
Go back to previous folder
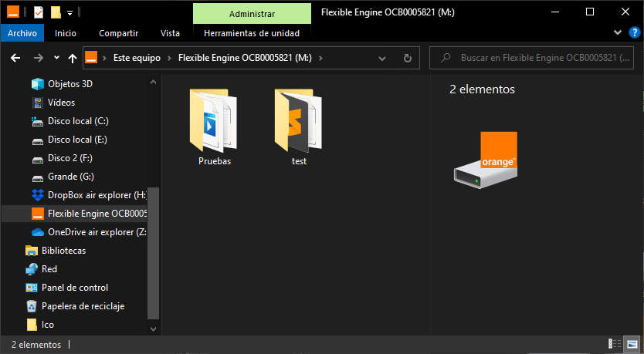15,58
